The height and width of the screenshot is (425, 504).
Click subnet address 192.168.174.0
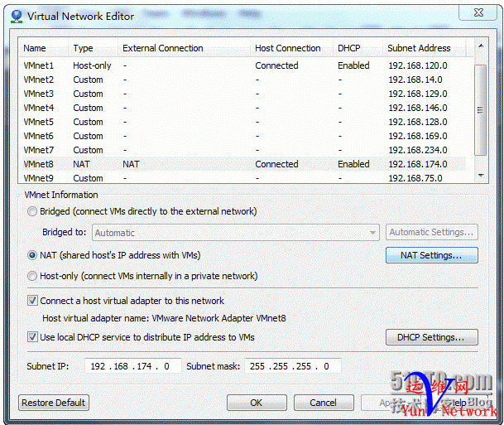coord(418,164)
